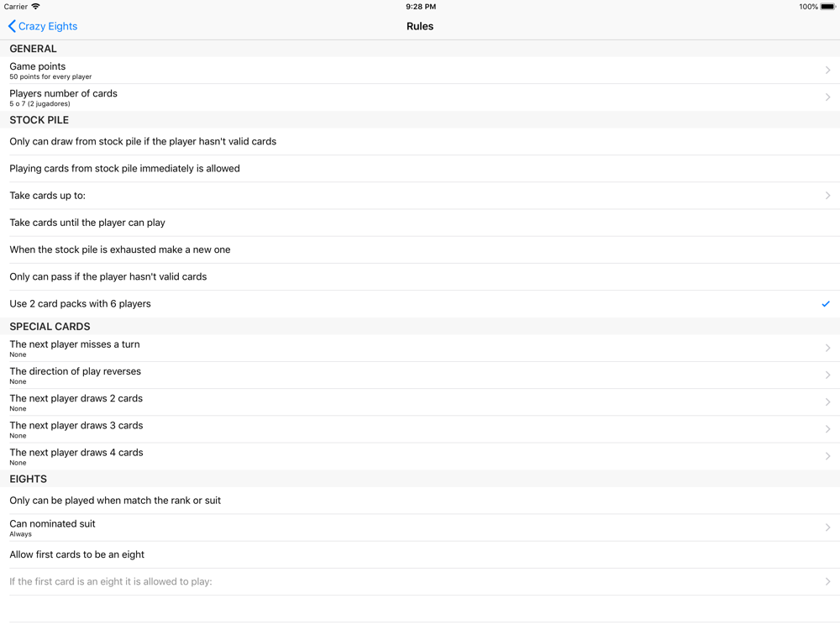This screenshot has height=630, width=840.
Task: Open Players number of cards setting
Action: pyautogui.click(x=420, y=97)
